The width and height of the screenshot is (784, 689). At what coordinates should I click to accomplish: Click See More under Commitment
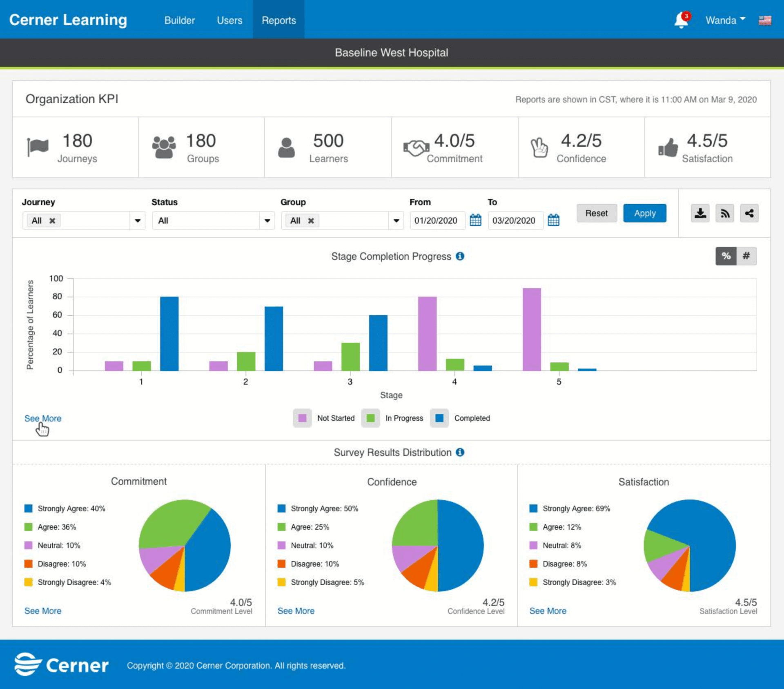pyautogui.click(x=43, y=611)
